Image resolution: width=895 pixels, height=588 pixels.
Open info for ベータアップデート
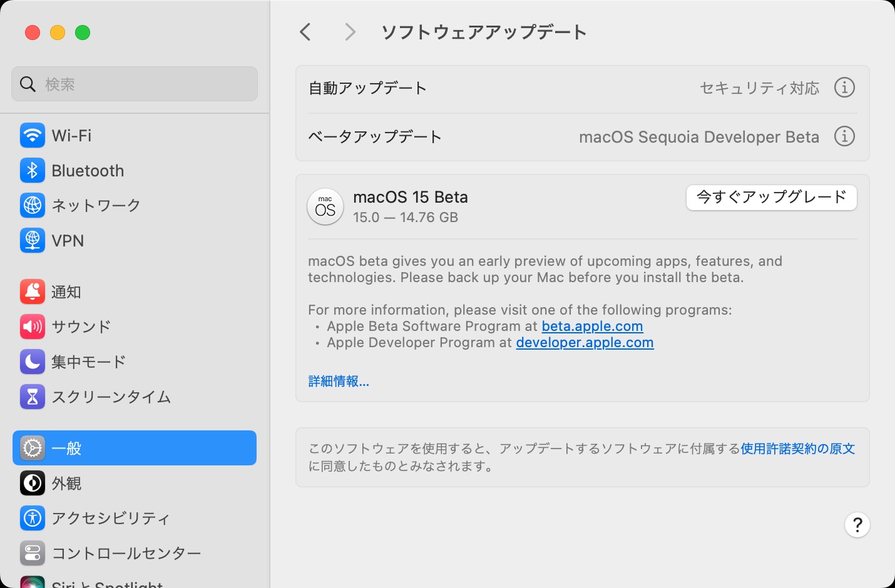844,136
